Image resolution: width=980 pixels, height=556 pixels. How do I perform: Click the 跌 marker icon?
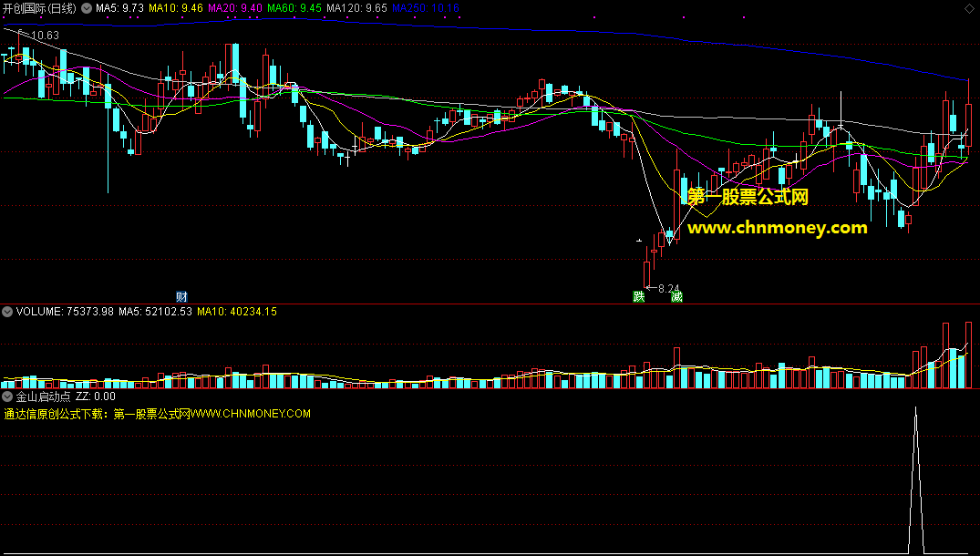click(x=638, y=296)
